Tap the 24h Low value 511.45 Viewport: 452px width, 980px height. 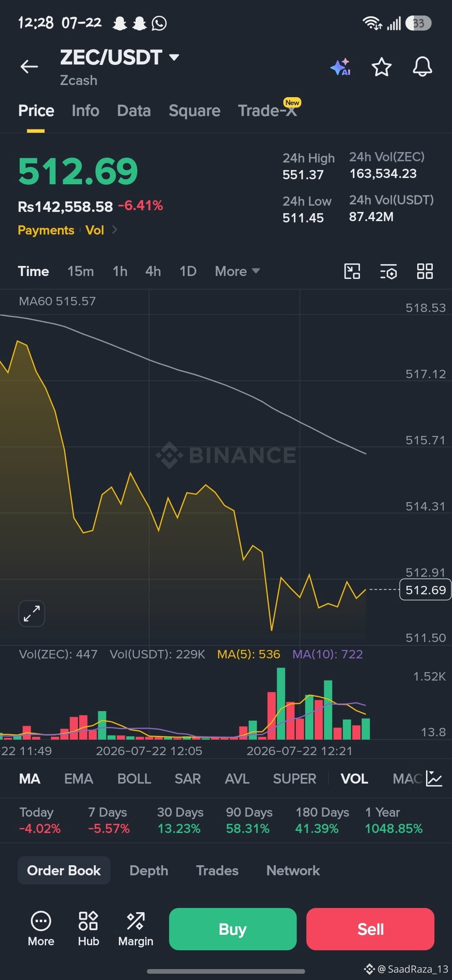pos(303,218)
